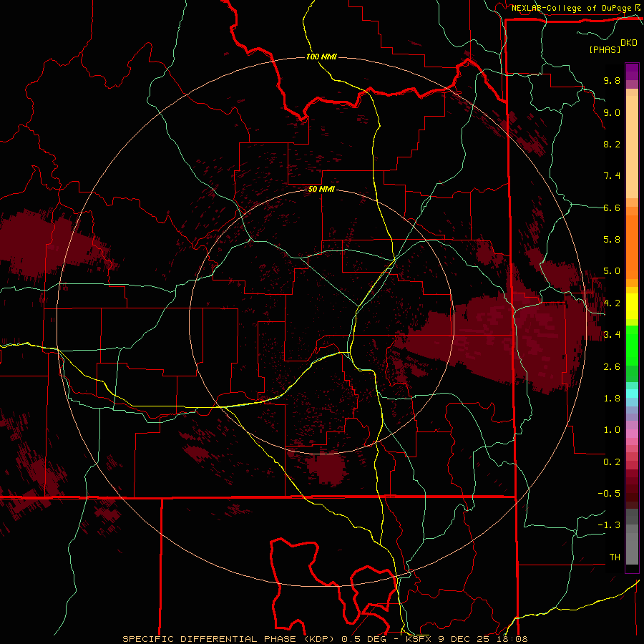The image size is (644, 644).
Task: Click the 0.2 value on the color scale
Action: click(612, 462)
